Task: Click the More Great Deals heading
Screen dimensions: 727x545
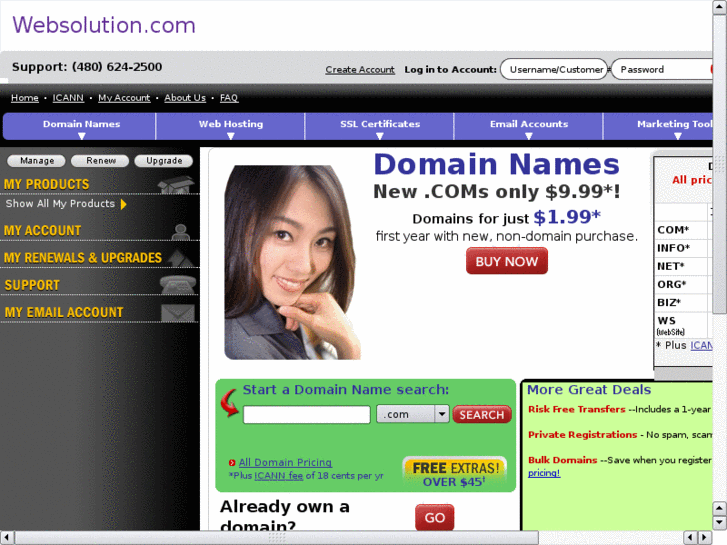Action: tap(589, 390)
